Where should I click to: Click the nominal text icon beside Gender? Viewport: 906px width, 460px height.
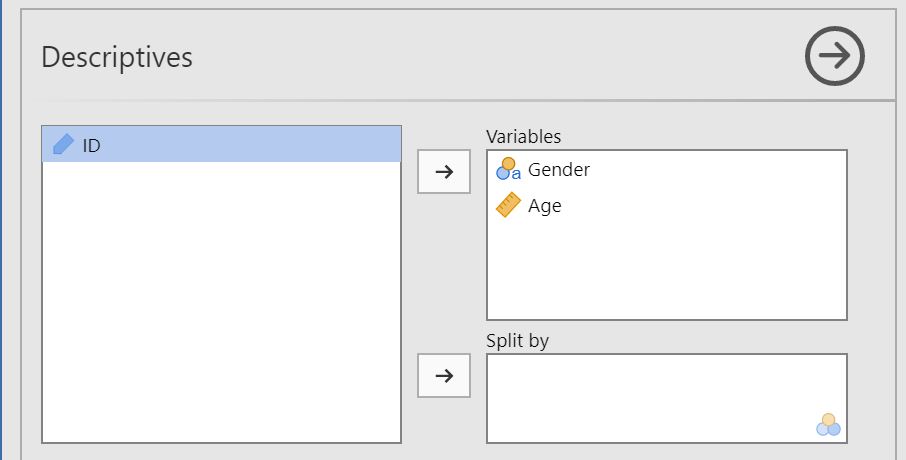tap(508, 170)
